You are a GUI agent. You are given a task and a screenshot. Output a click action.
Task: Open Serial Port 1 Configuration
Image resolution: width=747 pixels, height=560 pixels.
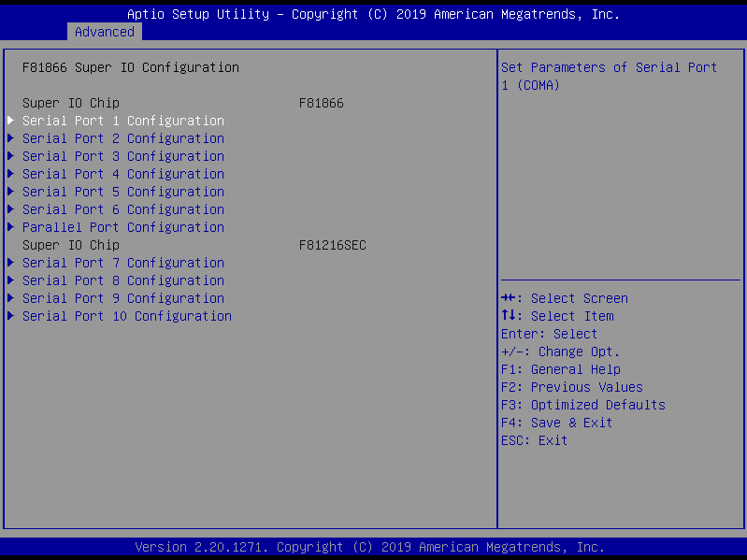[123, 121]
